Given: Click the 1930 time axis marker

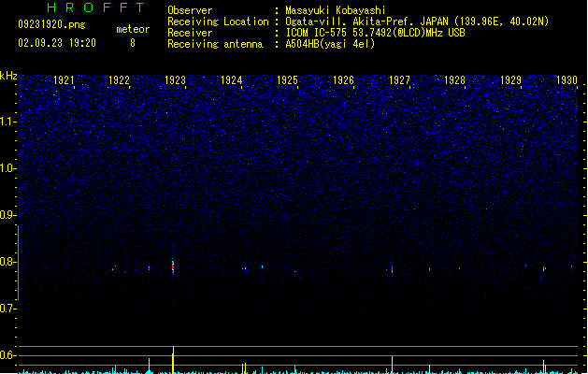Looking at the screenshot, I should [x=566, y=80].
